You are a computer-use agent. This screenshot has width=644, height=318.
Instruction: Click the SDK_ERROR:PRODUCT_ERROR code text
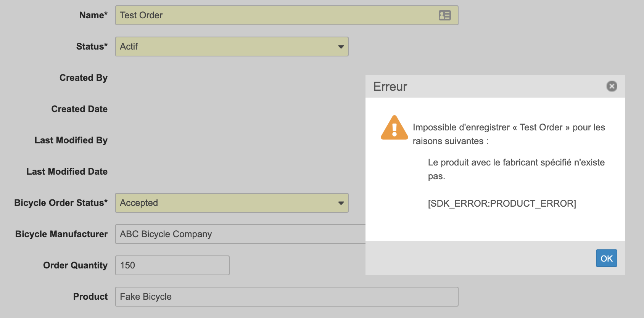(x=502, y=204)
